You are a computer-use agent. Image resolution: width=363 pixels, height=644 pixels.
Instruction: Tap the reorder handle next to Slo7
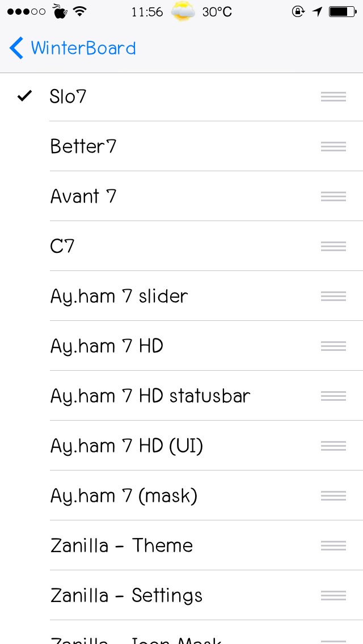coord(333,96)
